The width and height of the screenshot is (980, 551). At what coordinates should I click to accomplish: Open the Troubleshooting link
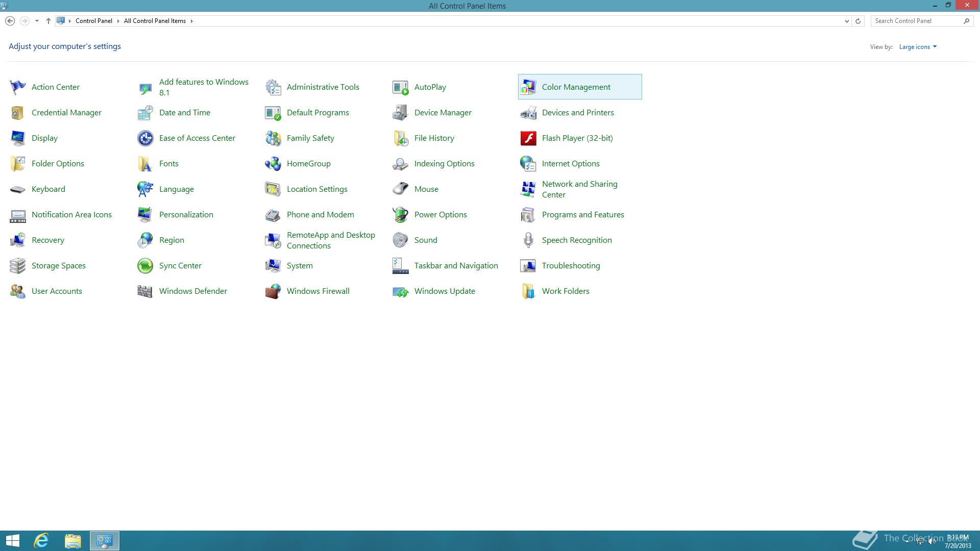point(571,266)
